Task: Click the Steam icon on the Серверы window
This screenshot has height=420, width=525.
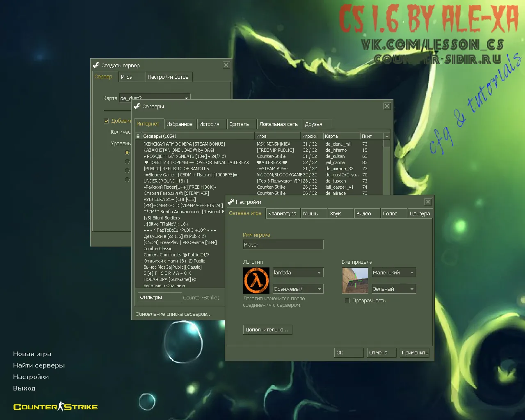Action: click(137, 106)
